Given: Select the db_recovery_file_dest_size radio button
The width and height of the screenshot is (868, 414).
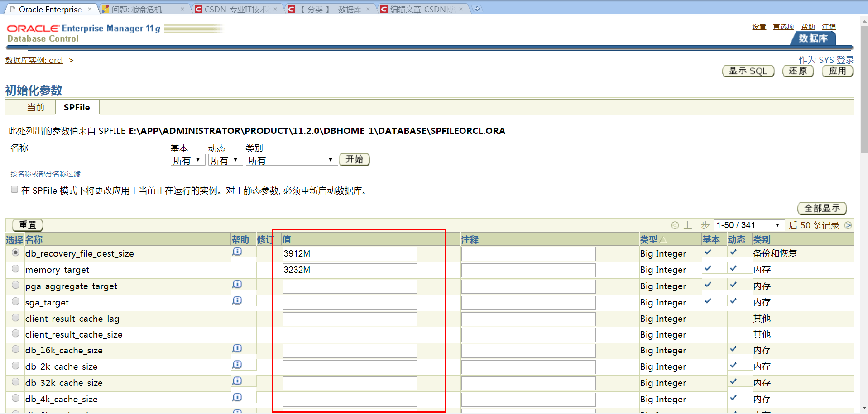Looking at the screenshot, I should pos(15,252).
